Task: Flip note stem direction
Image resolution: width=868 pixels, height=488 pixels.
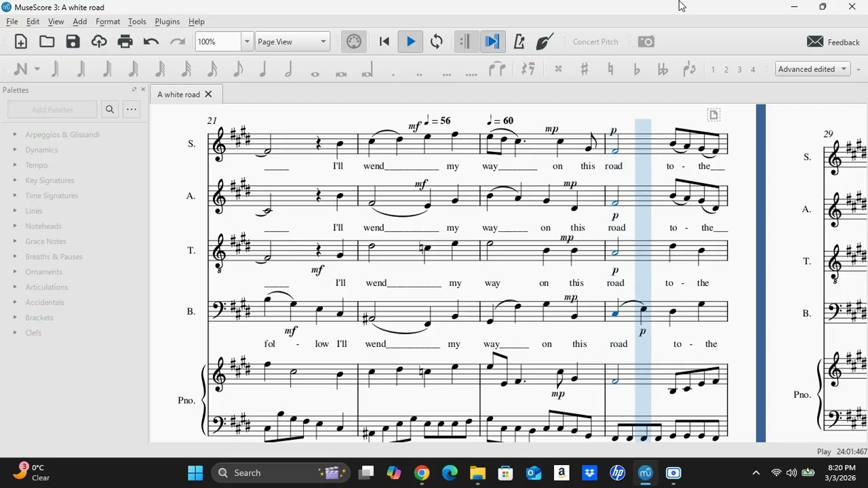Action: point(690,69)
